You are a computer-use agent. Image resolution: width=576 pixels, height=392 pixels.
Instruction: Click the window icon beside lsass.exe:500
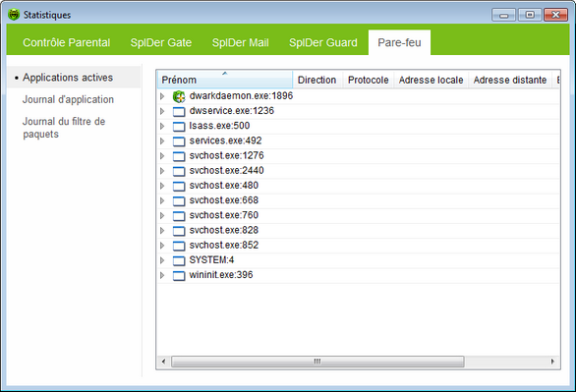(179, 127)
